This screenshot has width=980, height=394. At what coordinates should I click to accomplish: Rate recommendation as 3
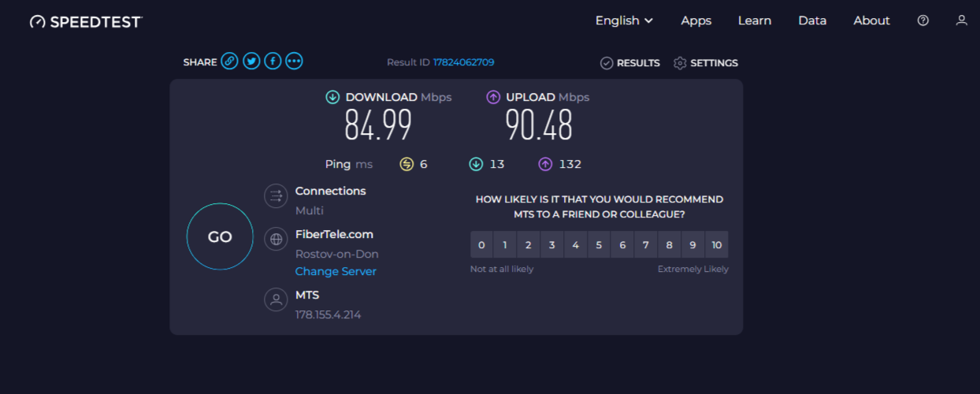[551, 245]
